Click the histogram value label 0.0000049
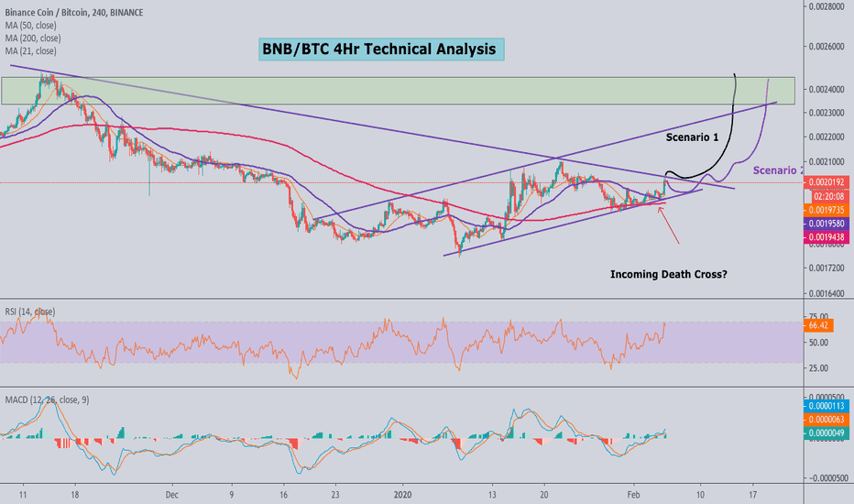The width and height of the screenshot is (854, 504). click(x=827, y=433)
